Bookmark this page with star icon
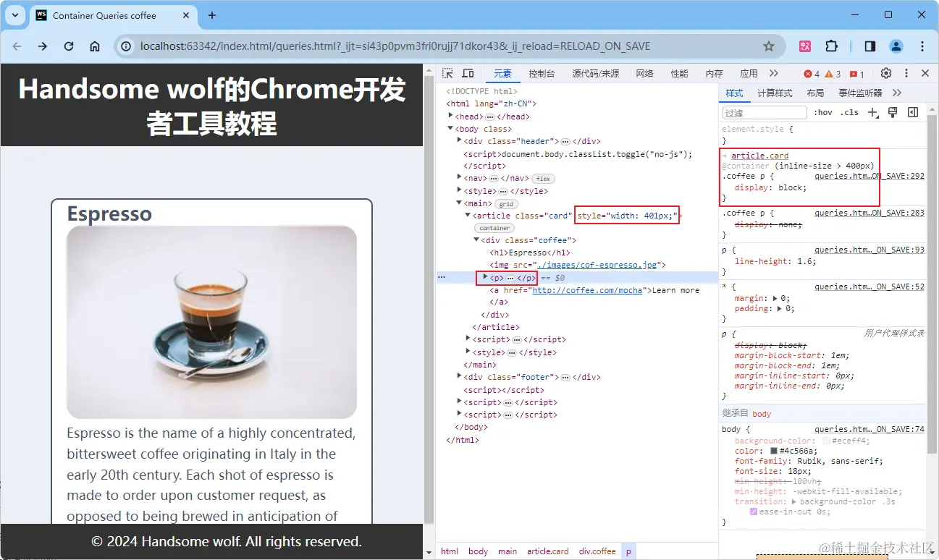This screenshot has height=560, width=939. coord(769,46)
